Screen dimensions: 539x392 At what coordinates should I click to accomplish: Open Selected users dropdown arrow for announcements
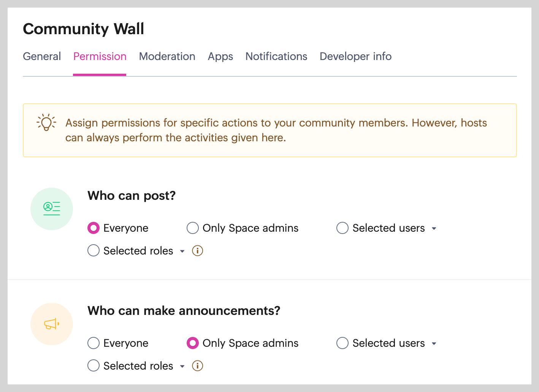[x=434, y=343]
